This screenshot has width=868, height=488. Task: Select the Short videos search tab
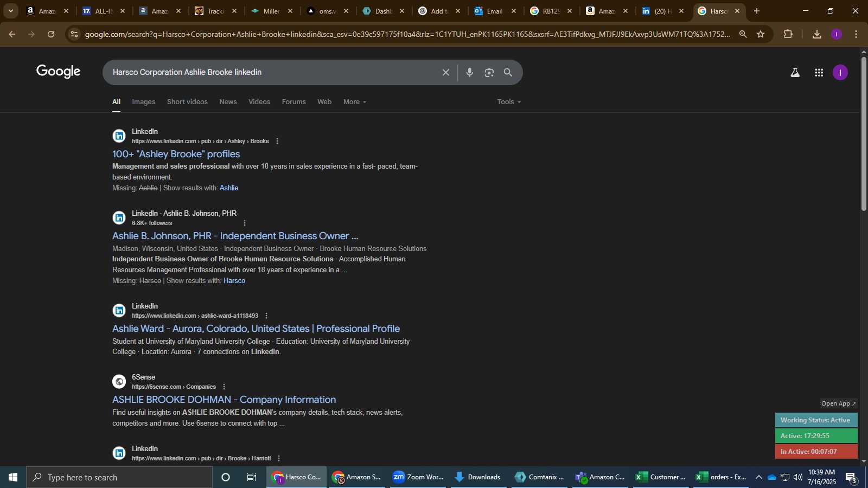(x=187, y=102)
